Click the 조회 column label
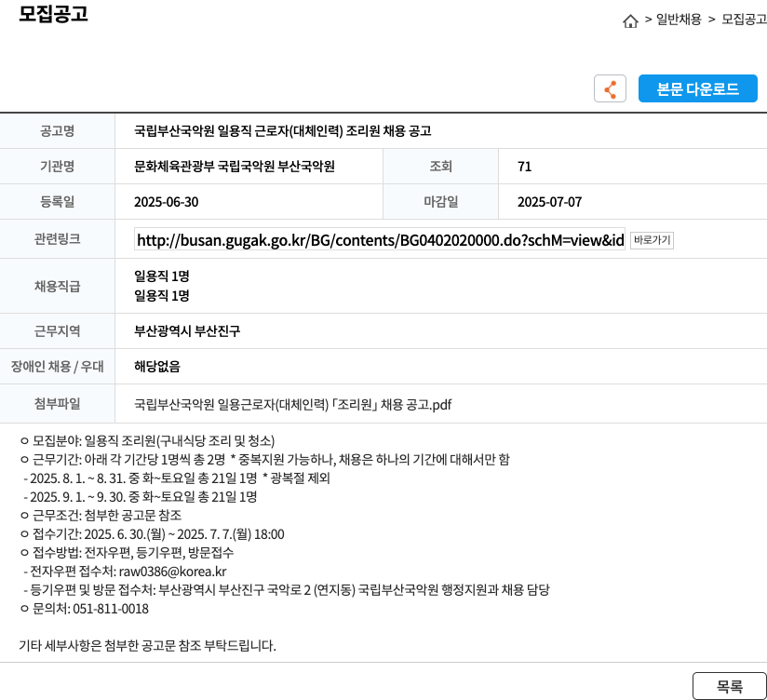The width and height of the screenshot is (767, 700). (440, 167)
